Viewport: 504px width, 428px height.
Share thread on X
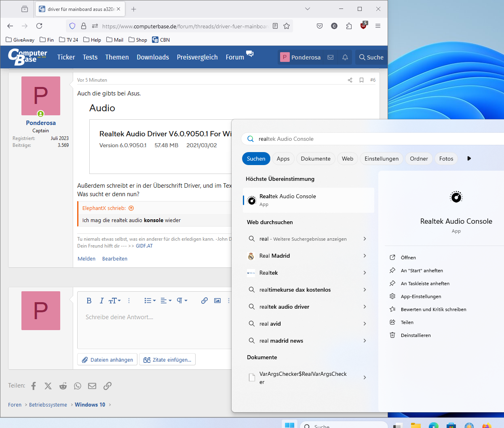pos(48,386)
